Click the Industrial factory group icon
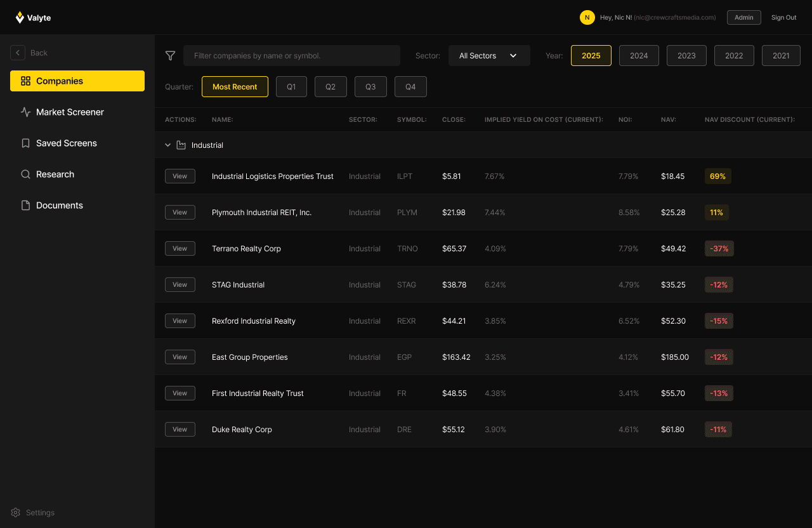 click(181, 145)
